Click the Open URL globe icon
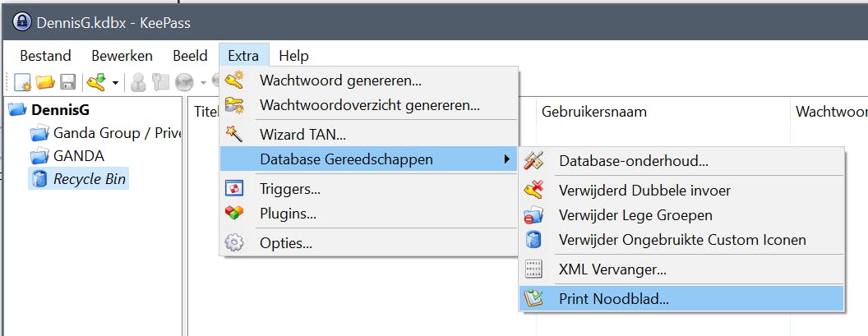Image resolution: width=868 pixels, height=336 pixels. pos(183,81)
